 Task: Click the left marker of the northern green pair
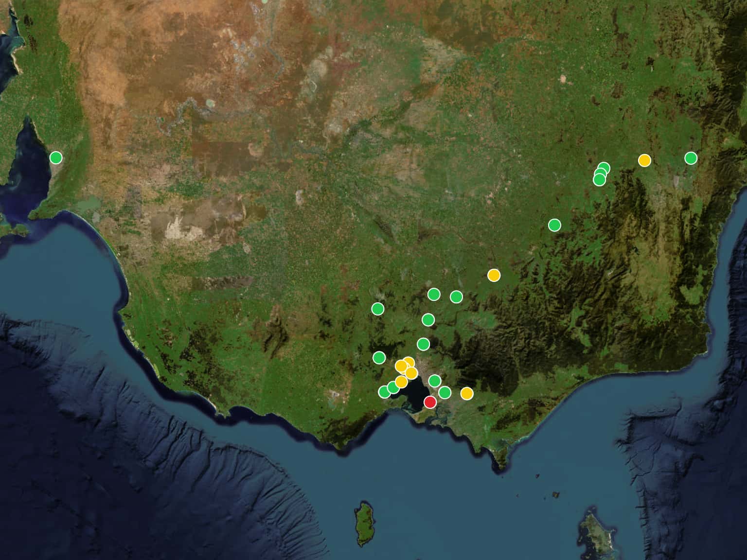(434, 294)
